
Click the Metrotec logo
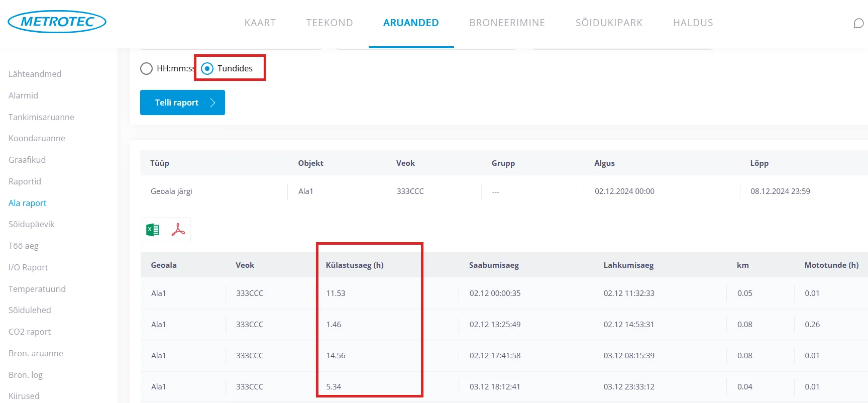tap(57, 22)
